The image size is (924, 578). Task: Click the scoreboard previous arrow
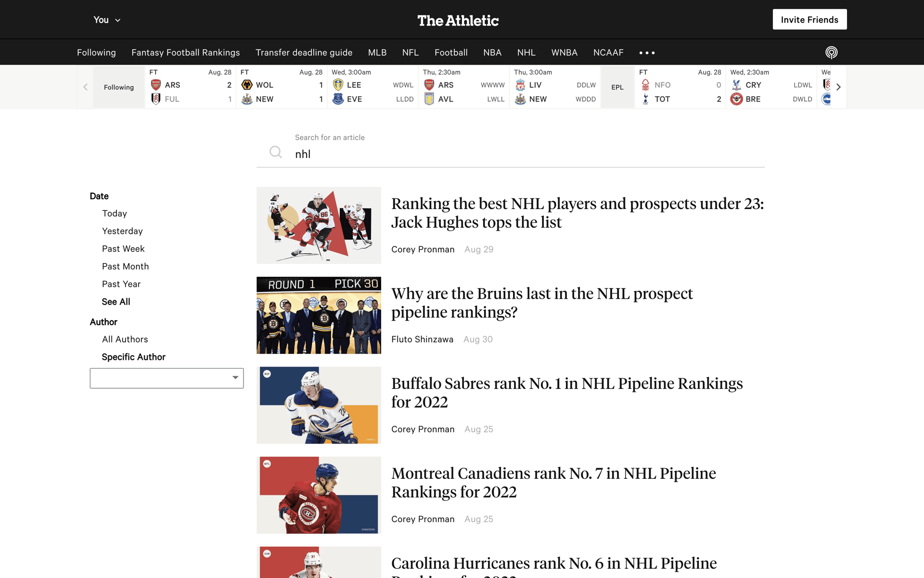(85, 87)
